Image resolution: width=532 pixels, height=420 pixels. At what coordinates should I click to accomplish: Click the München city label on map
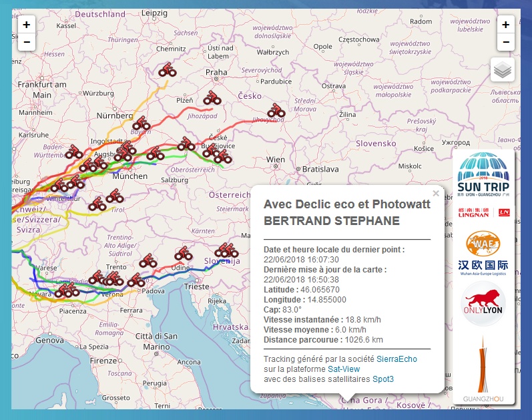(x=130, y=176)
